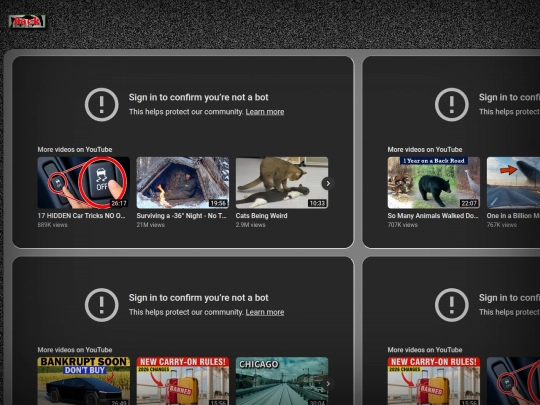Open the BANKRUPT SOON Don't Buy thumbnail
The image size is (540, 405).
tap(84, 381)
